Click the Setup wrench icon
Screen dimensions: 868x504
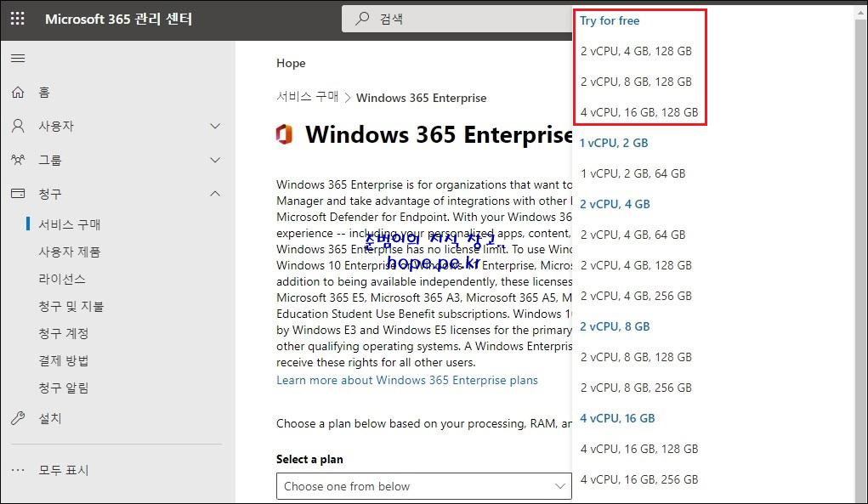(18, 418)
